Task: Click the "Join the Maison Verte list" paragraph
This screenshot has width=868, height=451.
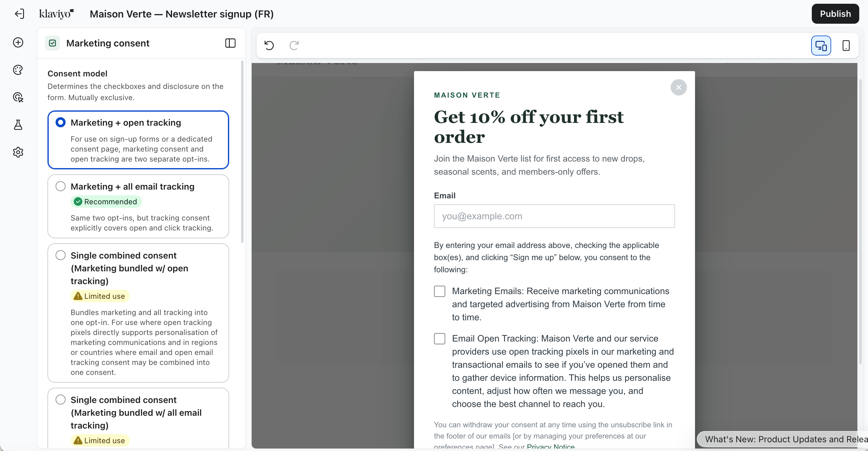Action: pos(539,165)
